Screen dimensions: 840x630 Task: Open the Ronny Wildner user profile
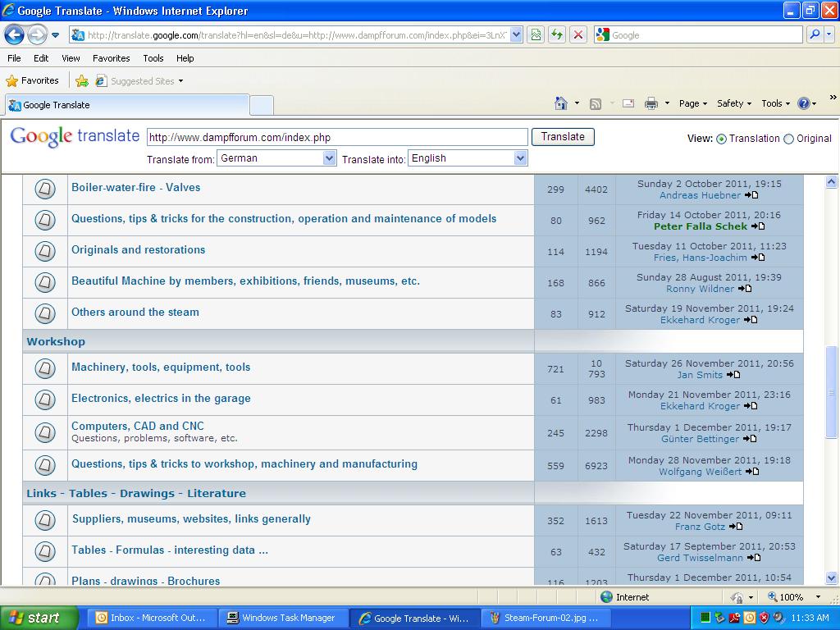(701, 289)
